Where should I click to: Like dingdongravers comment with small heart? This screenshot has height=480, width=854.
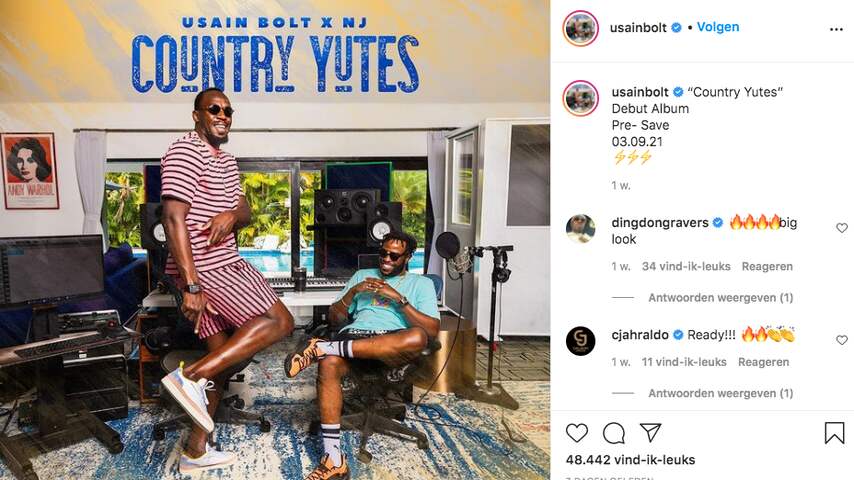click(841, 228)
